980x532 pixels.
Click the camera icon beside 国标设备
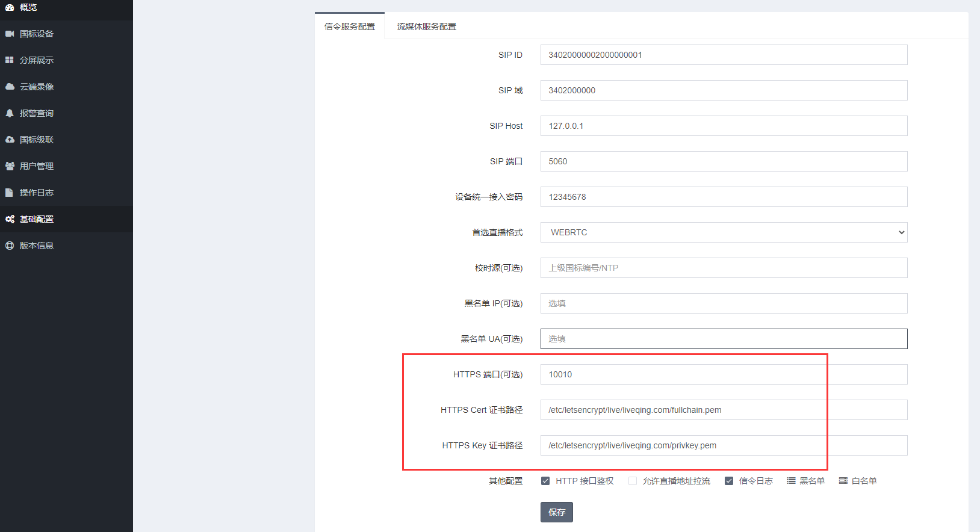(x=10, y=34)
